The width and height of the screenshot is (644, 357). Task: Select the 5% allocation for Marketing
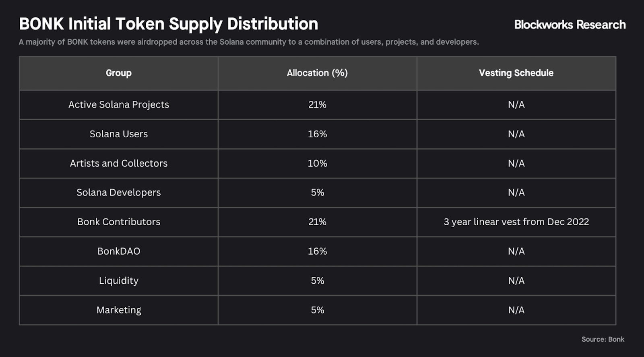[x=317, y=310]
